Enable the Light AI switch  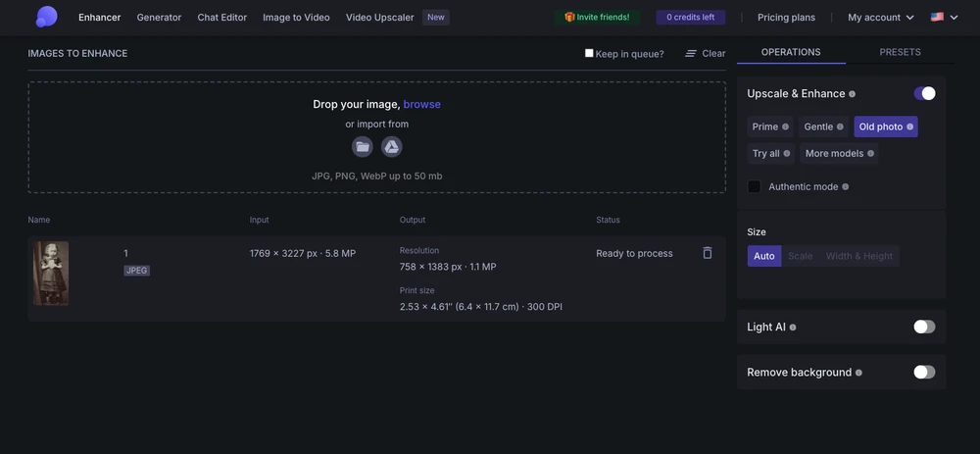point(924,327)
